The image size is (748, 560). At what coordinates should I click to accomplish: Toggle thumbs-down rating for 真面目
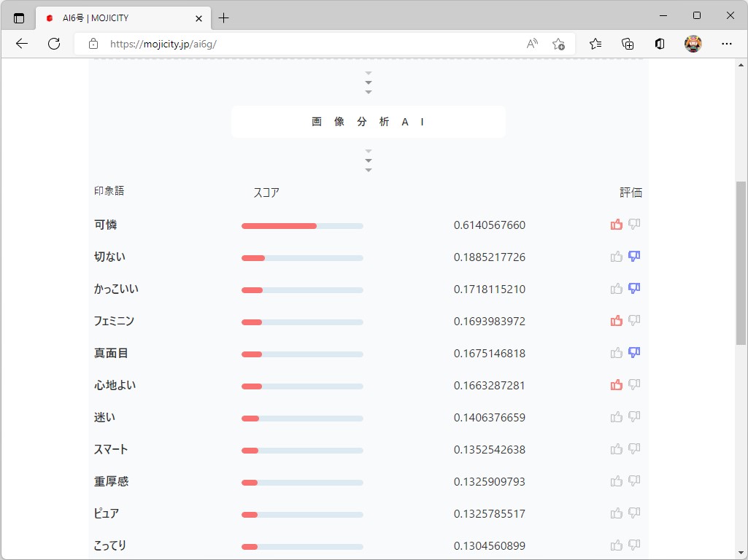pyautogui.click(x=633, y=352)
